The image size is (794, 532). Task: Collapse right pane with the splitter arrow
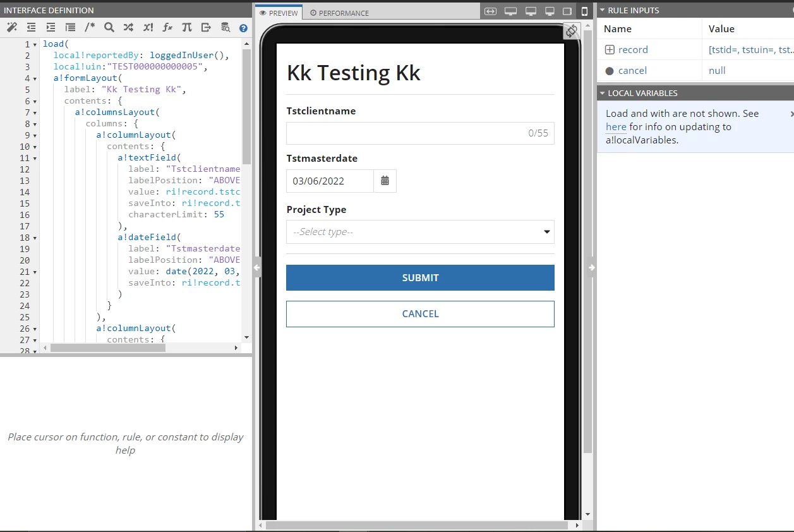click(x=592, y=267)
